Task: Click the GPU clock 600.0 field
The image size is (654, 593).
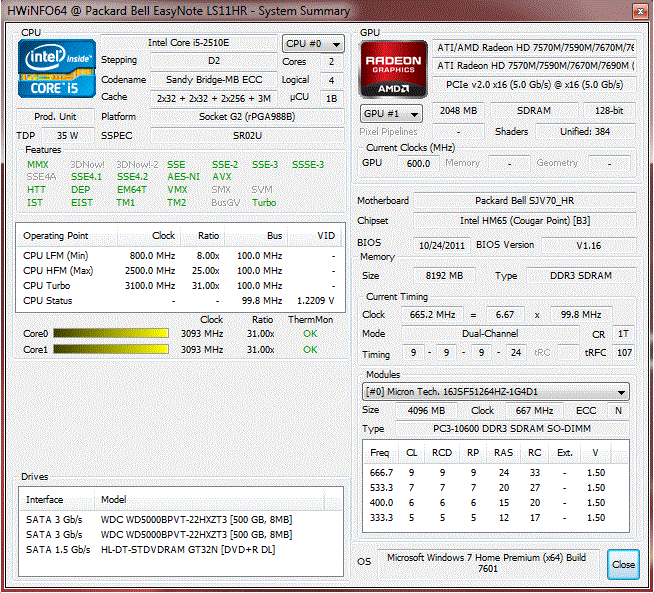Action: (x=418, y=163)
